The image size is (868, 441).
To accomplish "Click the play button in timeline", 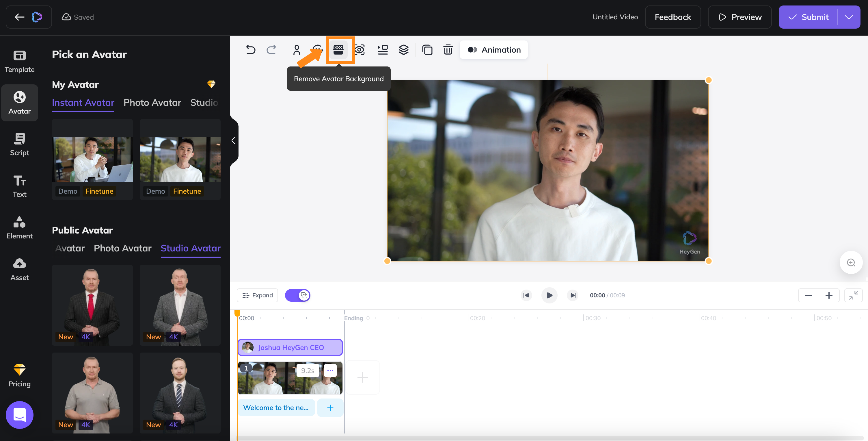I will [549, 295].
